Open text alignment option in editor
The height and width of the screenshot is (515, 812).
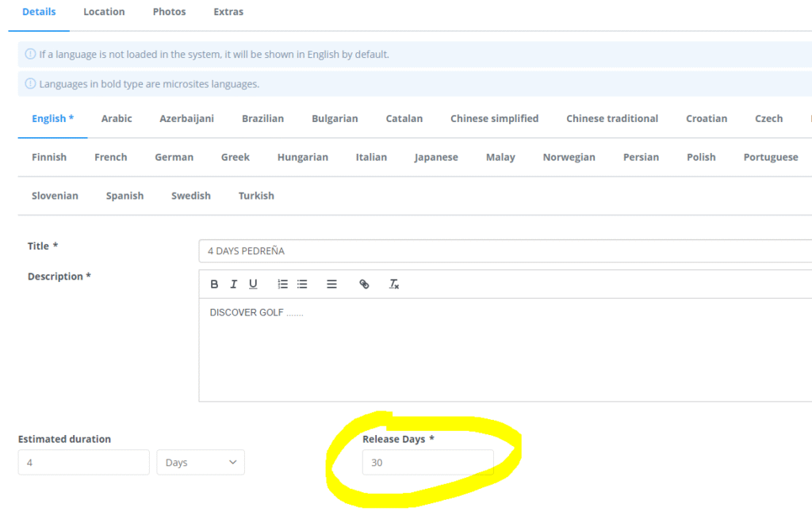pos(331,284)
